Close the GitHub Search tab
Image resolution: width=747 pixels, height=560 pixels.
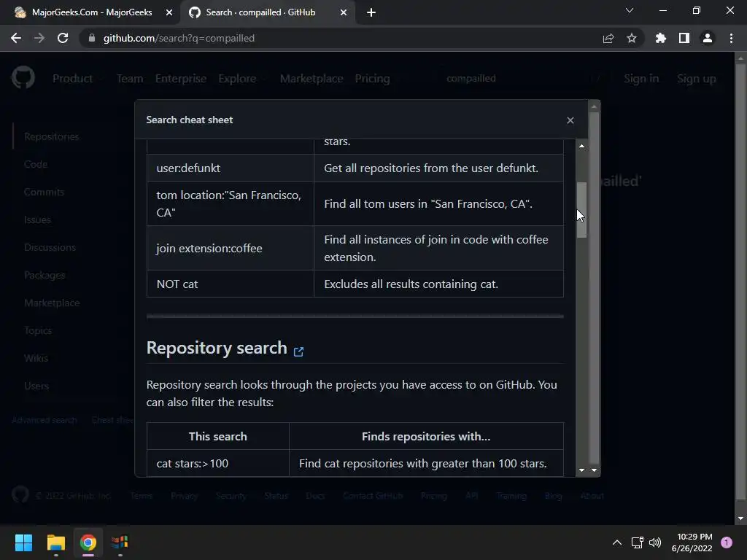[344, 12]
